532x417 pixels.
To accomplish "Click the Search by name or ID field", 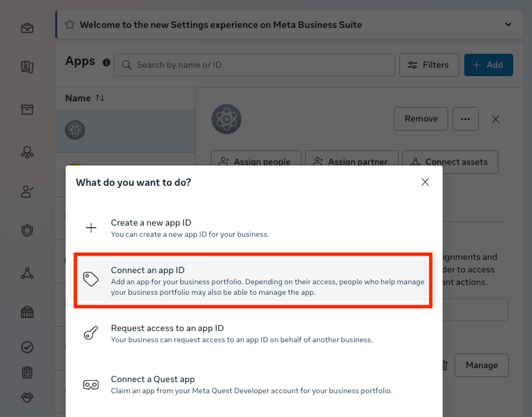I will 254,65.
